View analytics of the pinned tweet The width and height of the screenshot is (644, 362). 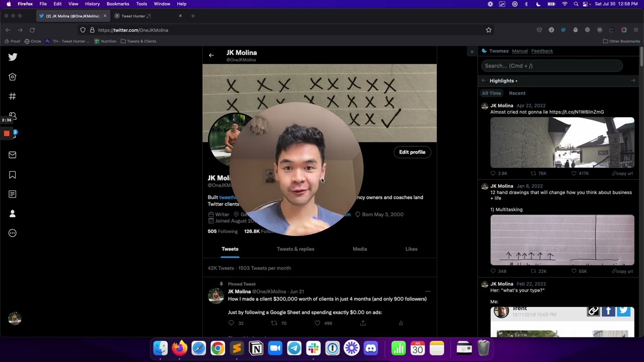point(401,323)
